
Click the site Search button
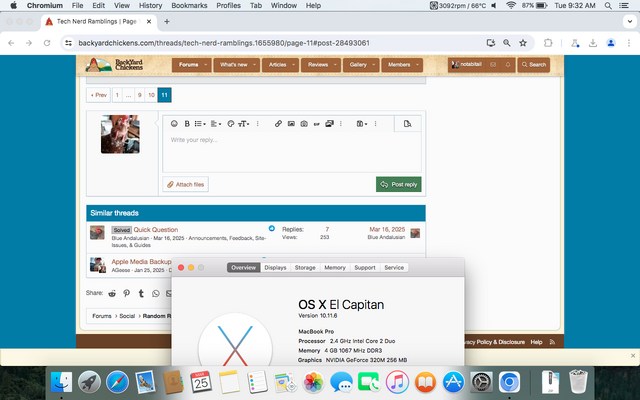click(533, 64)
